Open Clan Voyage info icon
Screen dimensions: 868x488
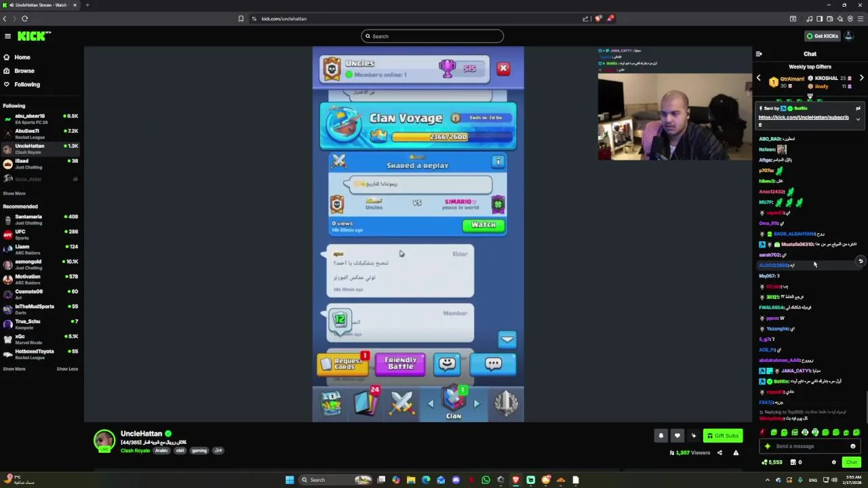[x=456, y=118]
